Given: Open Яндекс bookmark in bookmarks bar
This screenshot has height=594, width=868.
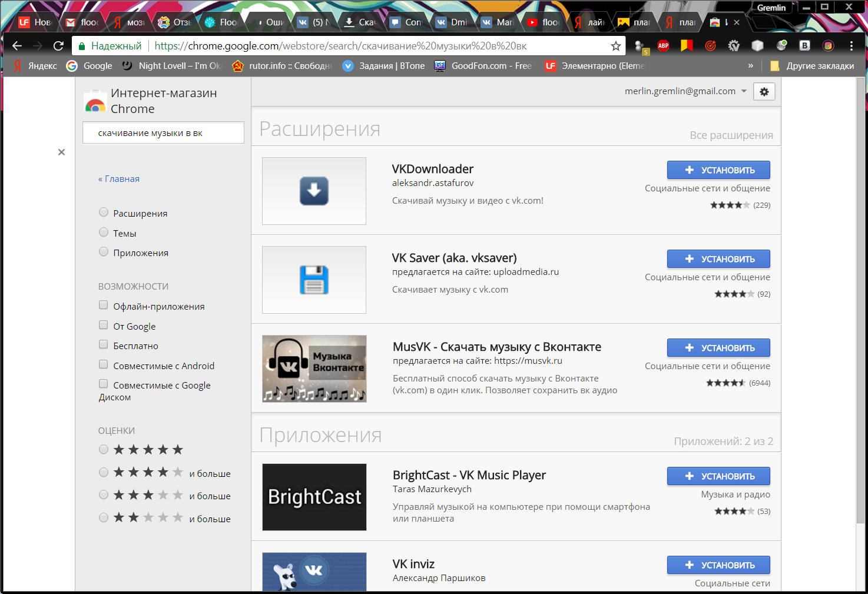Looking at the screenshot, I should tap(35, 66).
